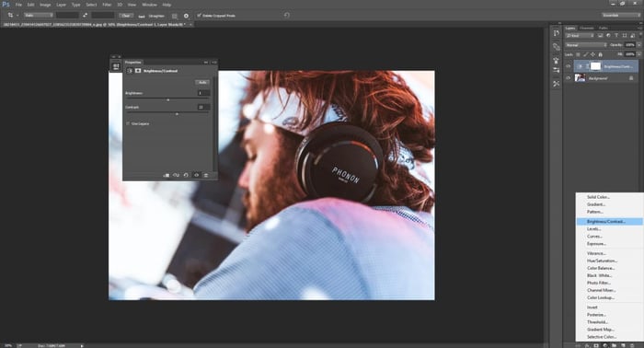Viewport: 644px width, 348px height.
Task: Clip adjustment to layer below
Action: click(x=167, y=175)
